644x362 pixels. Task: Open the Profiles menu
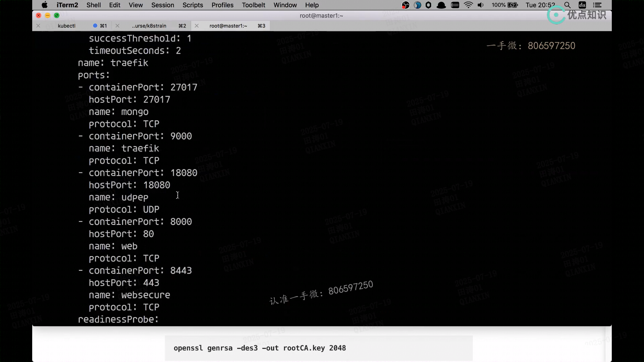tap(222, 5)
